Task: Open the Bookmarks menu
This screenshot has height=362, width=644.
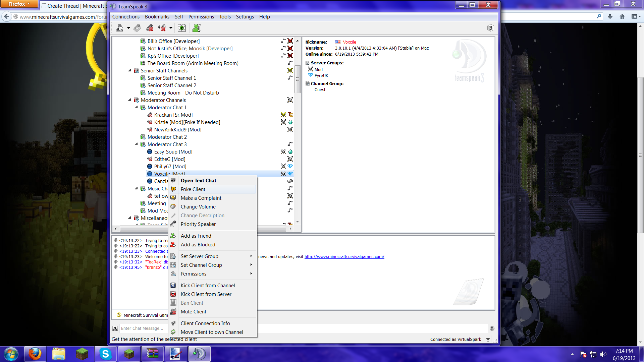Action: [157, 17]
